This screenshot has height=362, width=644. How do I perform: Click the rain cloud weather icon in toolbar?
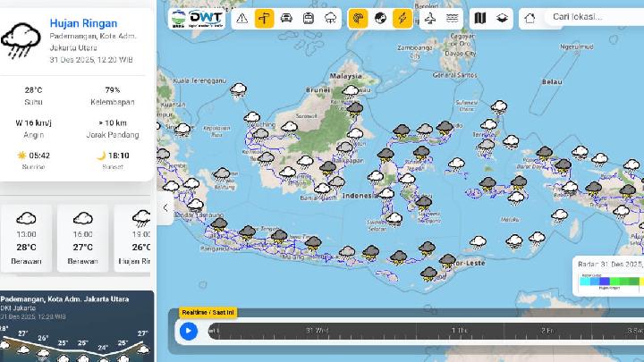click(331, 18)
